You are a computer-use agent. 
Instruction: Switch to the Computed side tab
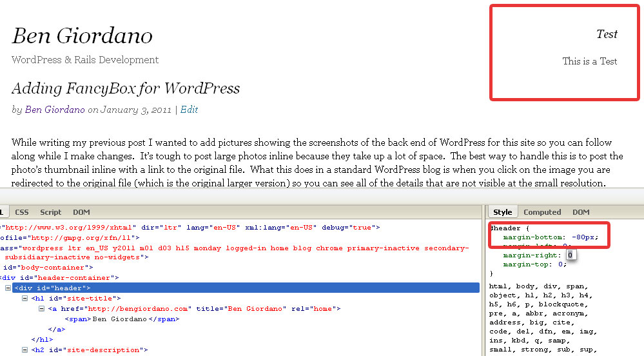tap(542, 212)
